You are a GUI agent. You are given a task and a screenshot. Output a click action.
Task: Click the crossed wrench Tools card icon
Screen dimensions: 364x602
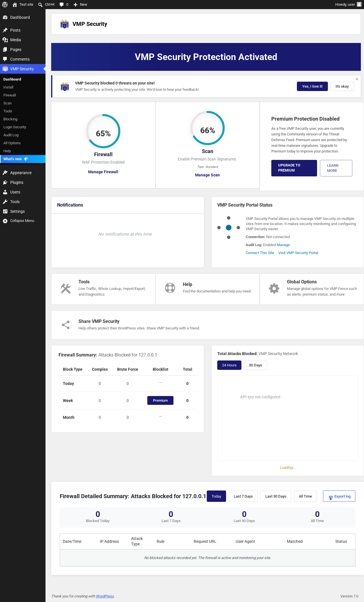tap(66, 288)
